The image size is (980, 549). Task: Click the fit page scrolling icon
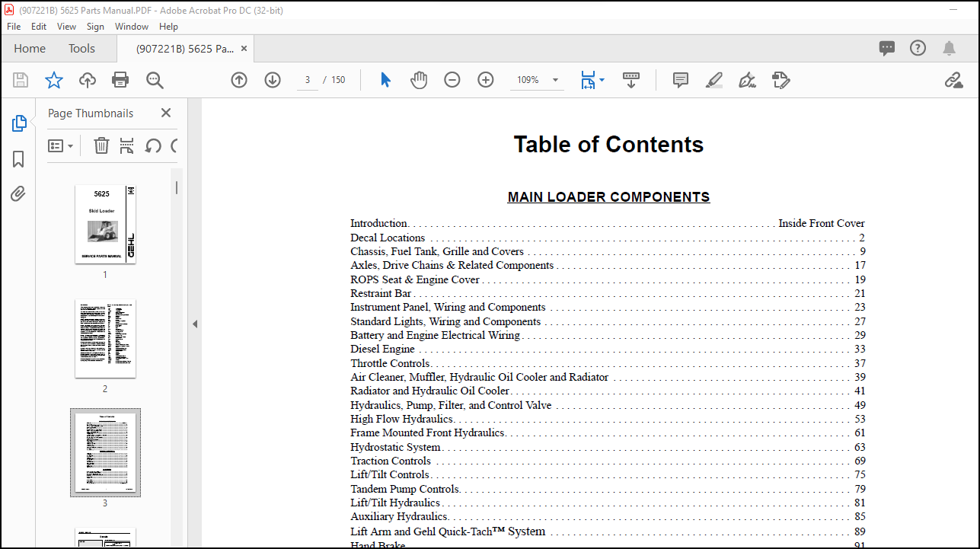[587, 80]
